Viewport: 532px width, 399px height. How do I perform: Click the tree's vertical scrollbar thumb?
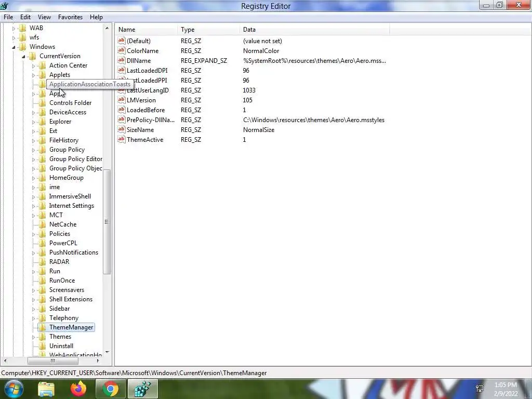pyautogui.click(x=107, y=221)
